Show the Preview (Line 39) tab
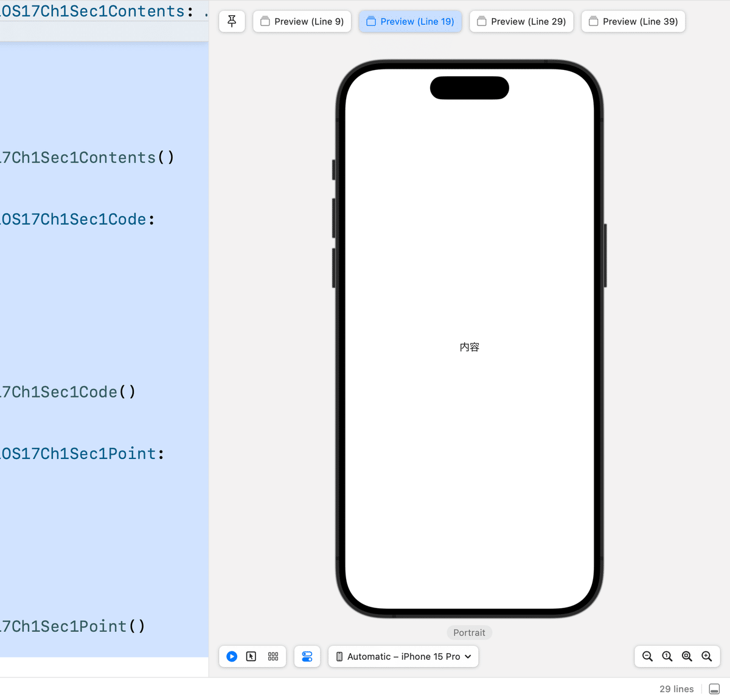Image resolution: width=730 pixels, height=700 pixels. [x=633, y=21]
